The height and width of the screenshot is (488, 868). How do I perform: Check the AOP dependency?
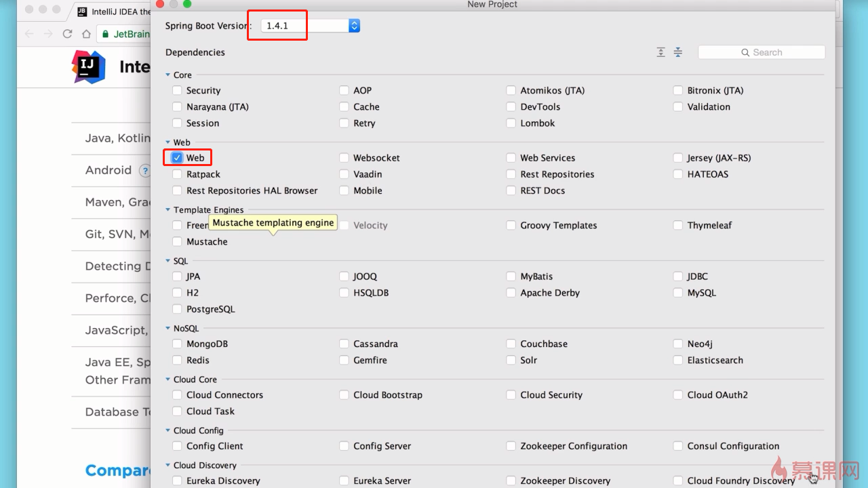tap(344, 90)
